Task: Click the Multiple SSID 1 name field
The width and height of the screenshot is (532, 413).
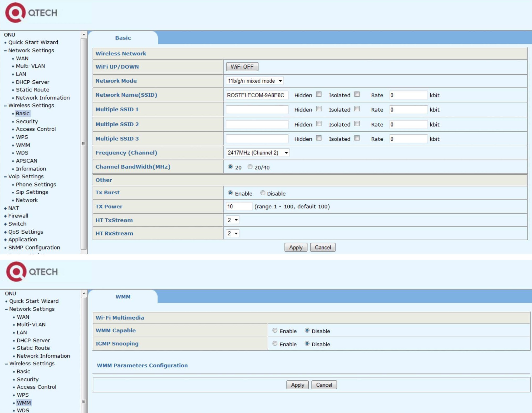Action: (x=257, y=110)
